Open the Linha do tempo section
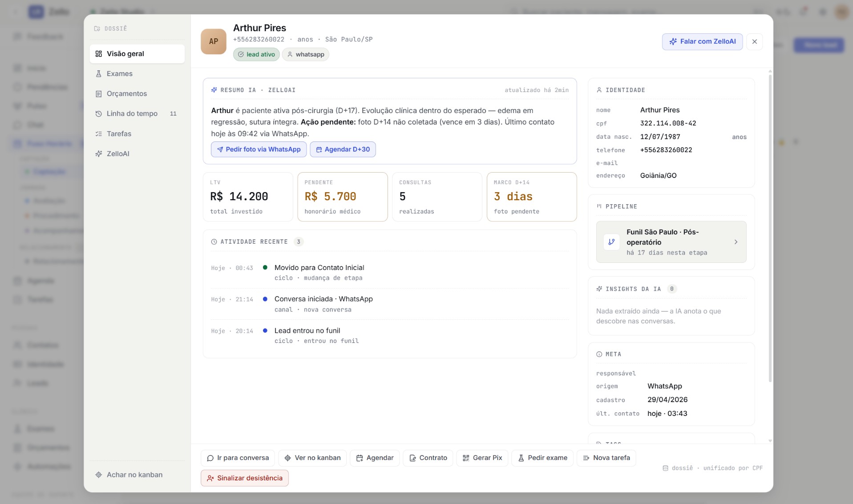 (x=137, y=114)
